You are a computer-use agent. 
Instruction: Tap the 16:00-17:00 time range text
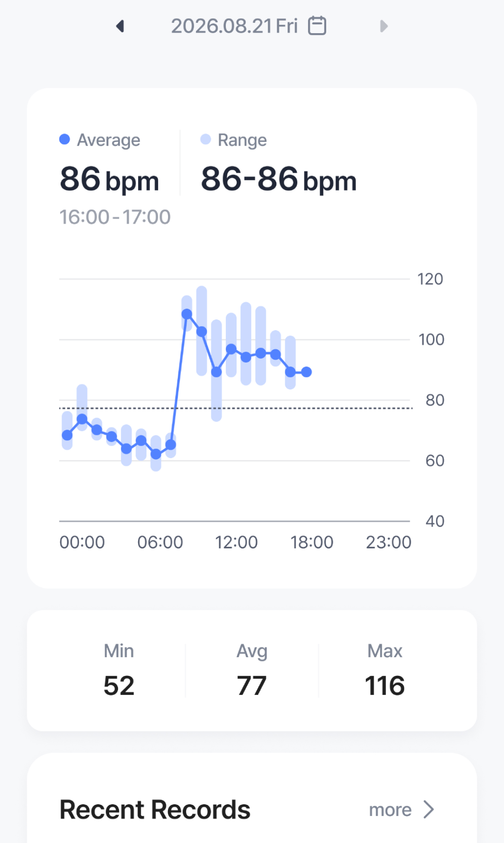115,217
